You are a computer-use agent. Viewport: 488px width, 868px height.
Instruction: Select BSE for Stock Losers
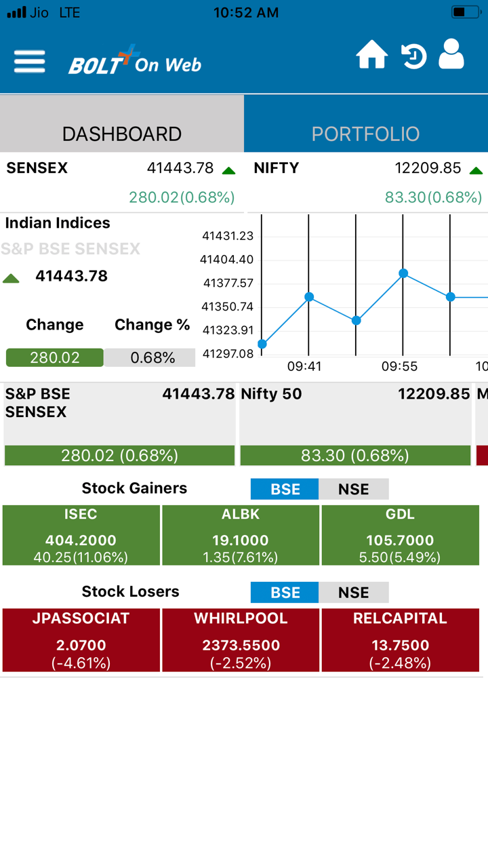click(x=285, y=592)
